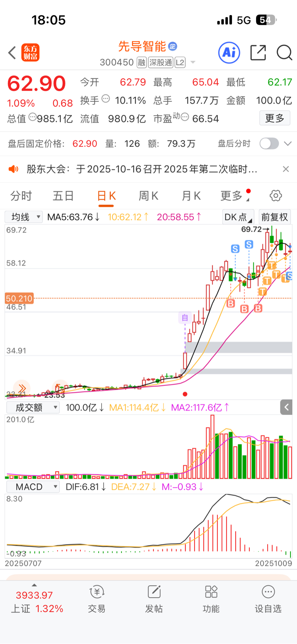Tap the 融 margin-trading badge
Image resolution: width=297 pixels, height=644 pixels.
[x=142, y=62]
